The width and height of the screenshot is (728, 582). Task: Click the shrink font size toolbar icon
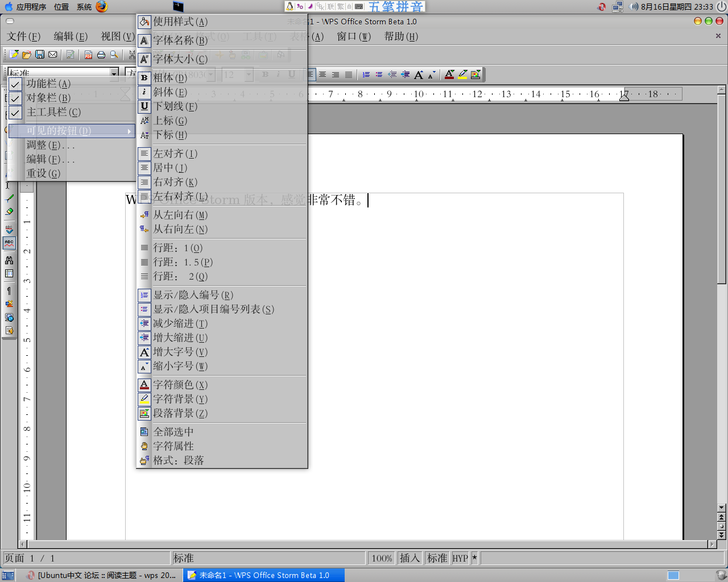pyautogui.click(x=431, y=74)
